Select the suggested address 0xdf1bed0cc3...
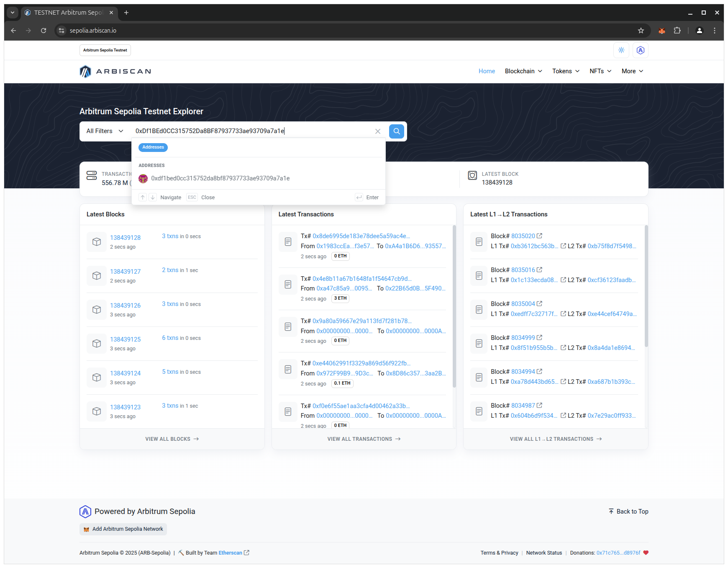The width and height of the screenshot is (728, 568). point(220,178)
